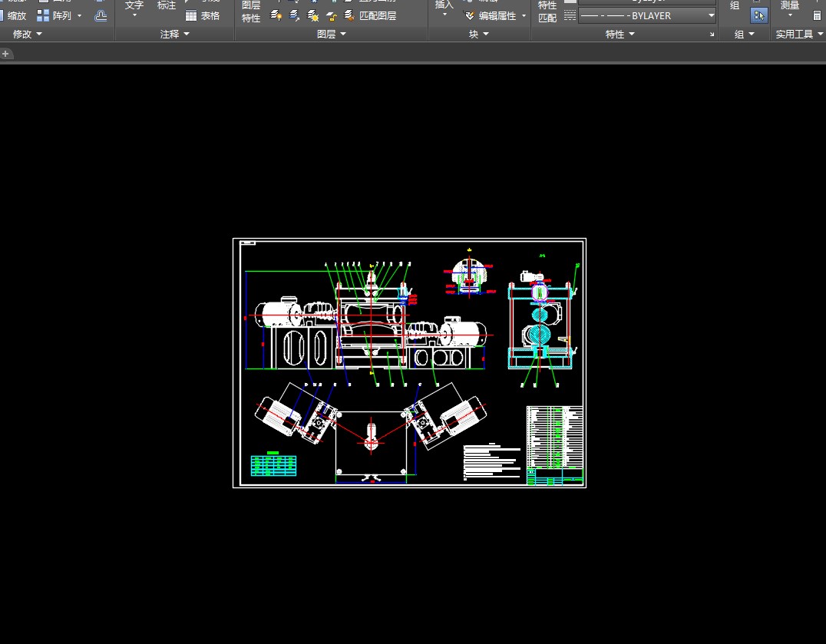Click the title block in drawing
This screenshot has width=826, height=644.
click(555, 476)
